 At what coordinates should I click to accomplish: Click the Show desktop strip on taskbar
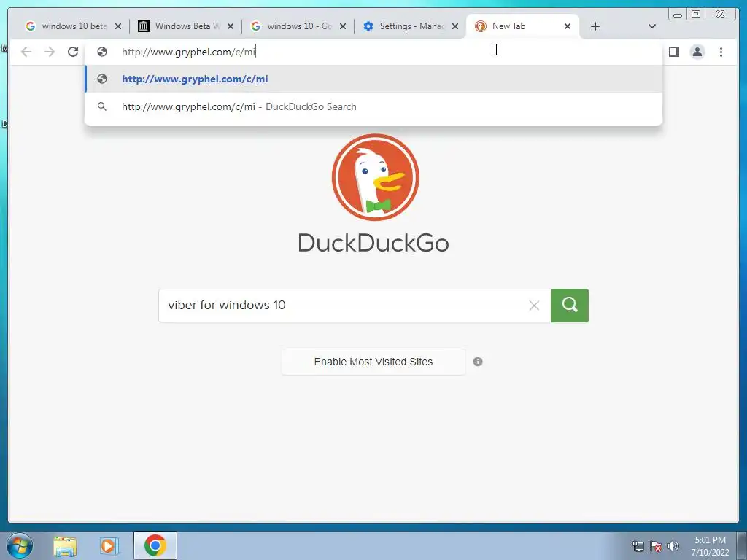click(x=741, y=545)
